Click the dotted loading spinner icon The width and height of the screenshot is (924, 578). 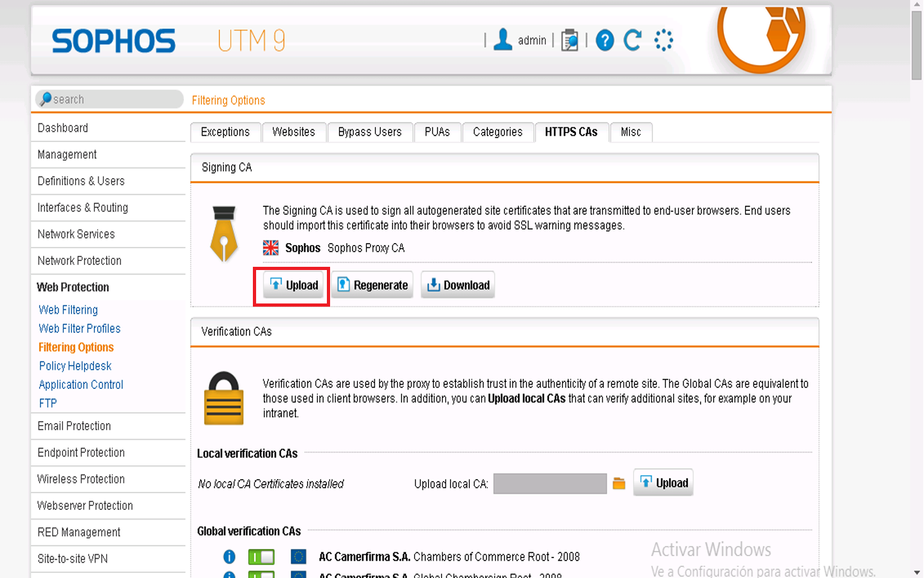point(663,40)
